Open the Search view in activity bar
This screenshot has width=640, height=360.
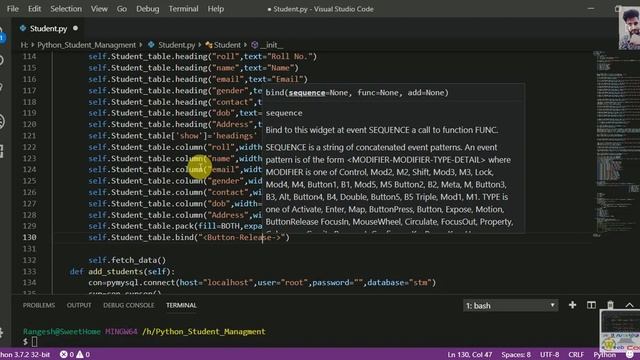tap(2, 60)
